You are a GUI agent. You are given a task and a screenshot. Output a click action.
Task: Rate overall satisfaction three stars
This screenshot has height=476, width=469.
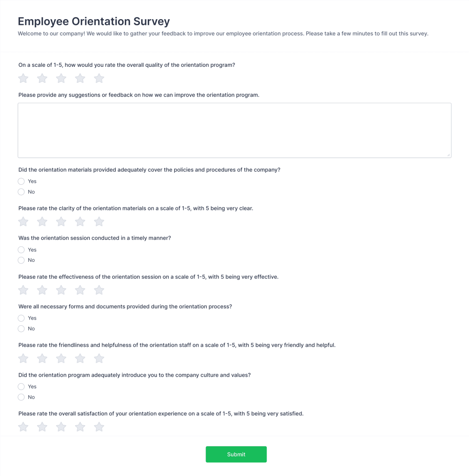(61, 426)
